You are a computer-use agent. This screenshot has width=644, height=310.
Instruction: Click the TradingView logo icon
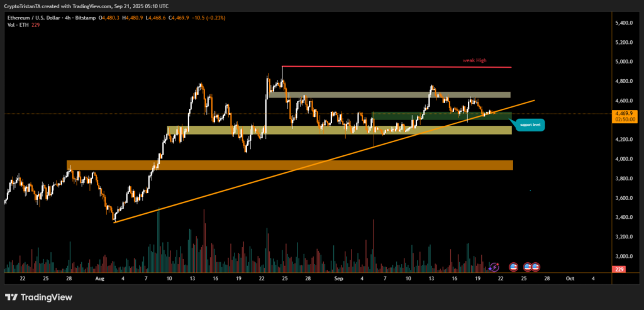click(x=12, y=297)
